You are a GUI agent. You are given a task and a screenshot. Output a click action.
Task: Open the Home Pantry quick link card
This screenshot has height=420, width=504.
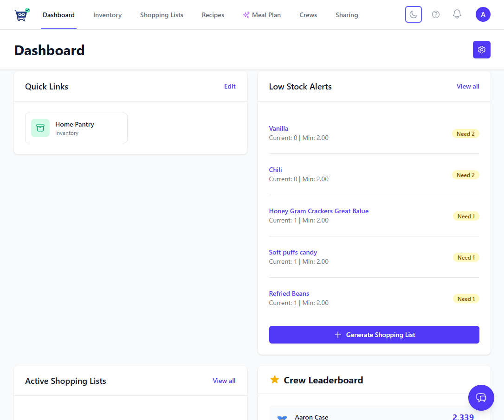coord(76,127)
